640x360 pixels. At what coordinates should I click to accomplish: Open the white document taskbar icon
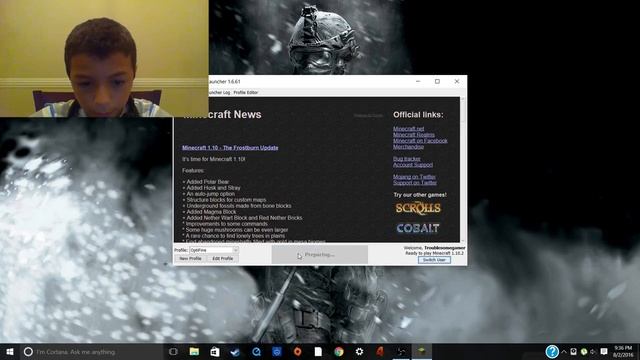318,351
